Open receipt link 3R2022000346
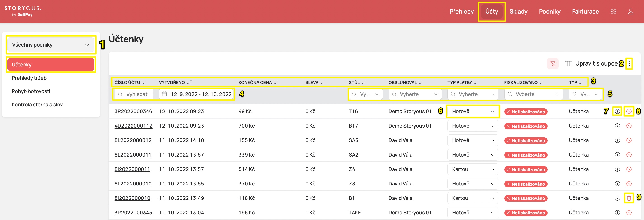The height and width of the screenshot is (220, 644). coord(133,111)
